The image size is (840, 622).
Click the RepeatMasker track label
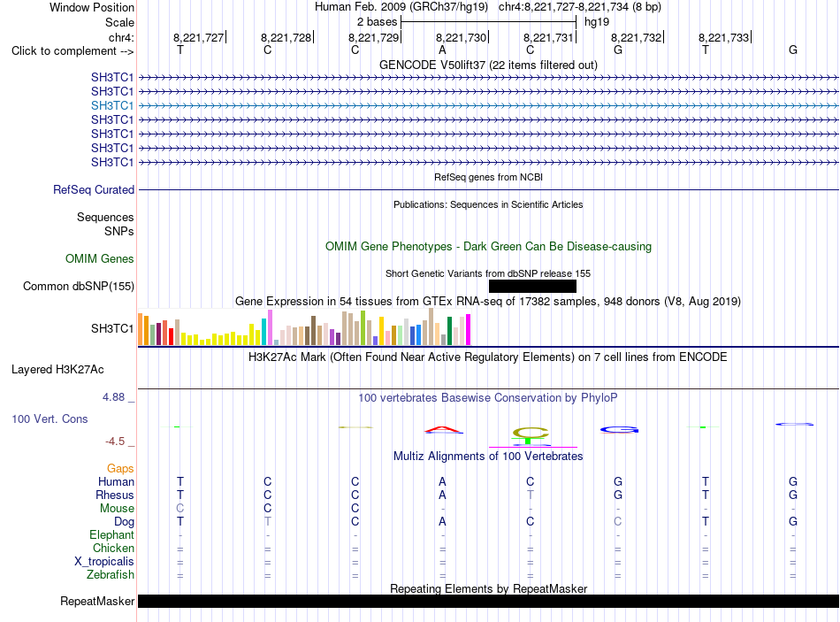(x=97, y=602)
